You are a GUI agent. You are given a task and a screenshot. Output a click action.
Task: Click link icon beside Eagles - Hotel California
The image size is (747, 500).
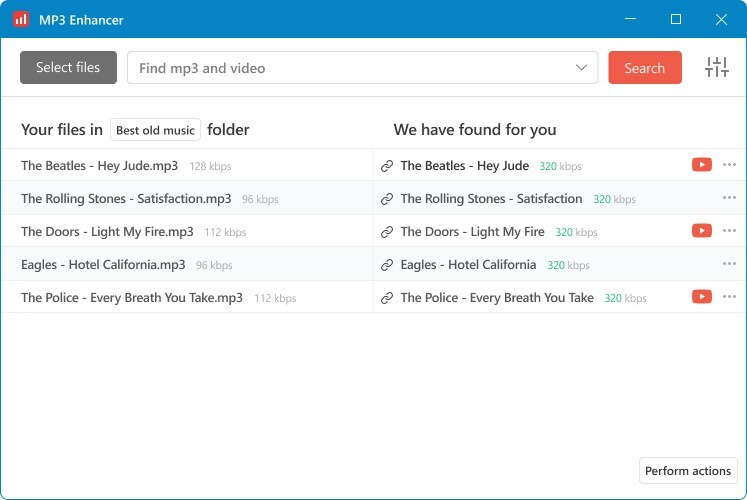pos(387,265)
